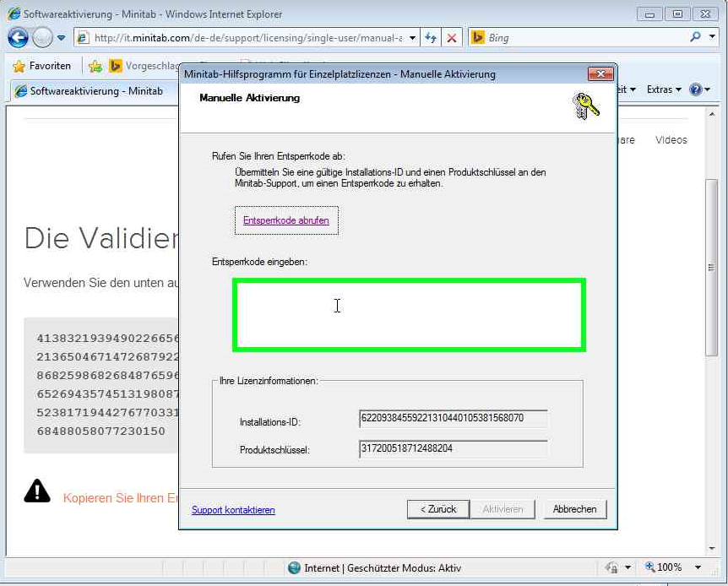
Task: Go back with Internet Explorer's Back arrow
Action: [x=18, y=38]
